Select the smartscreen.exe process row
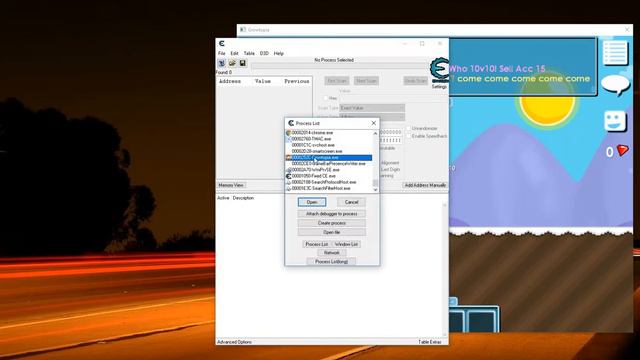 pyautogui.click(x=329, y=151)
